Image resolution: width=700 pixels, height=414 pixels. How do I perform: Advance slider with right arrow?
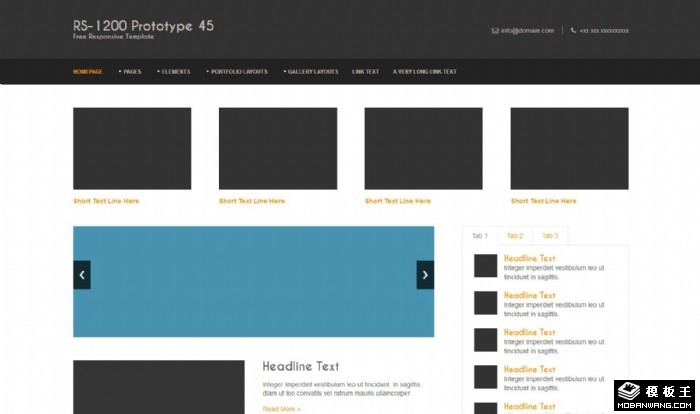coord(425,275)
